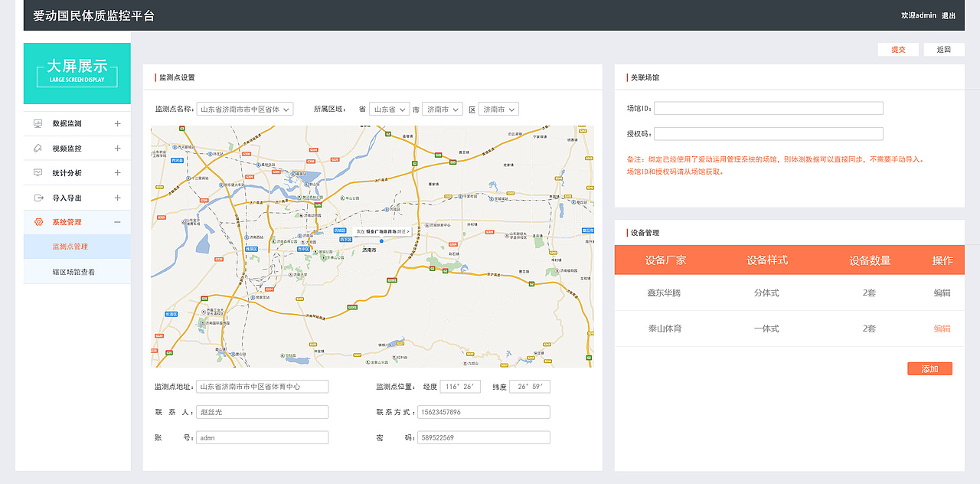Click the 添加 add device button
980x484 pixels.
[929, 369]
